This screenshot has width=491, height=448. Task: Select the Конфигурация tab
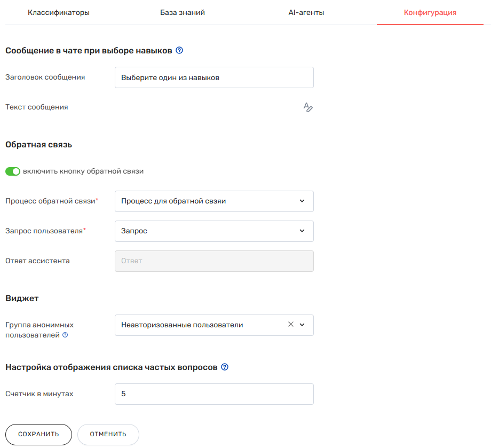coord(430,12)
